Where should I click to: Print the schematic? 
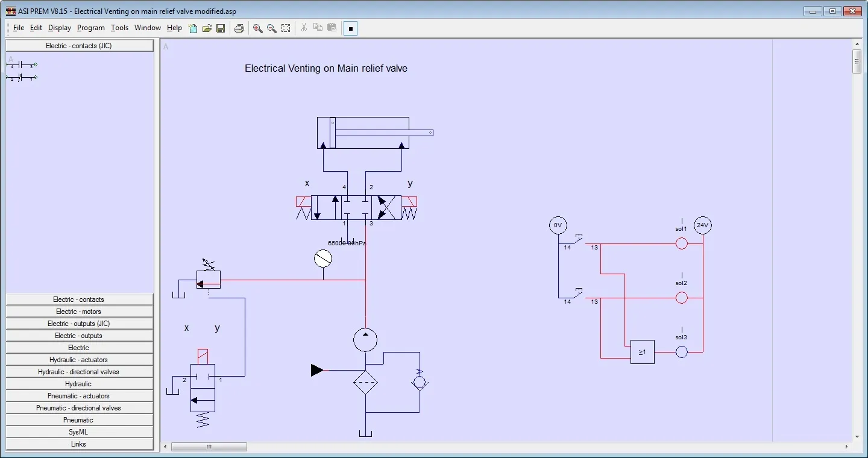(239, 28)
